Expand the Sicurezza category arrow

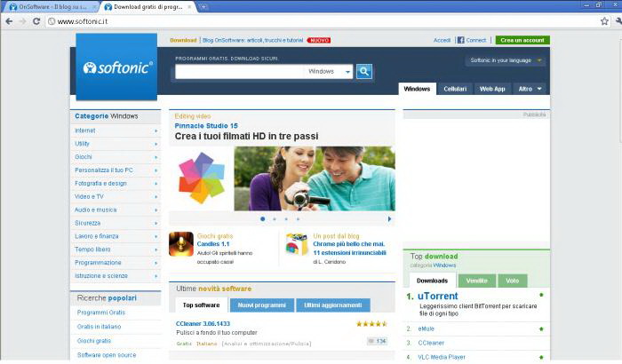click(x=155, y=223)
